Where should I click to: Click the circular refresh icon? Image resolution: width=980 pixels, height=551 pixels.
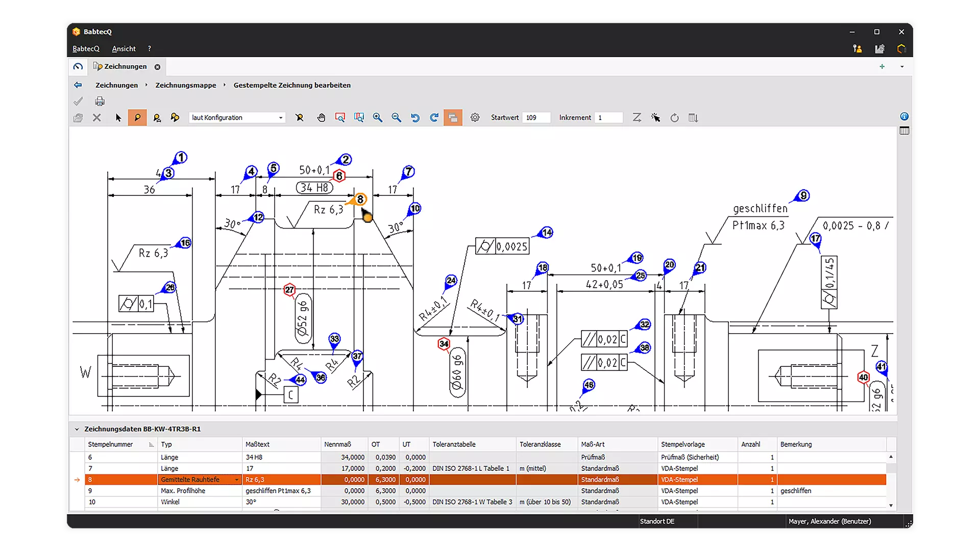click(x=675, y=118)
